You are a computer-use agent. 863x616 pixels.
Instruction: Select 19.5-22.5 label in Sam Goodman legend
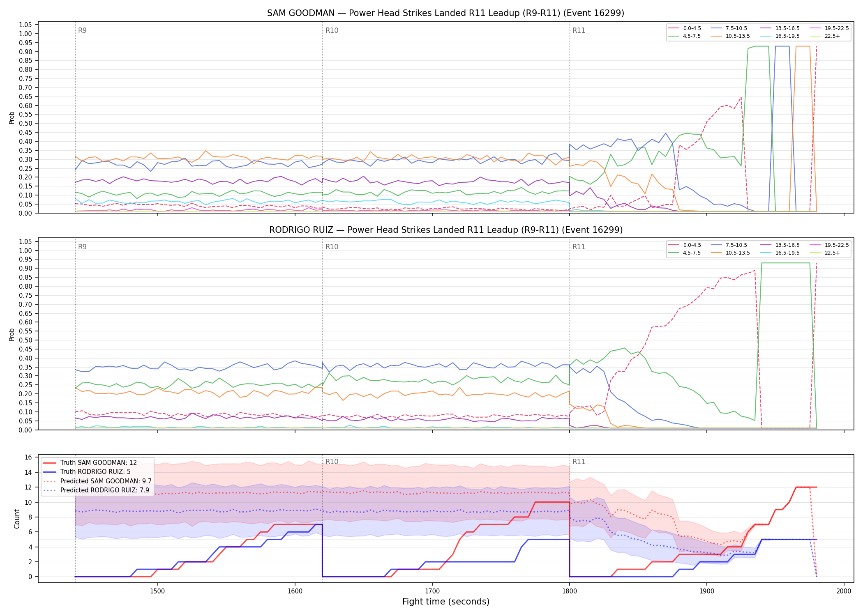point(837,28)
